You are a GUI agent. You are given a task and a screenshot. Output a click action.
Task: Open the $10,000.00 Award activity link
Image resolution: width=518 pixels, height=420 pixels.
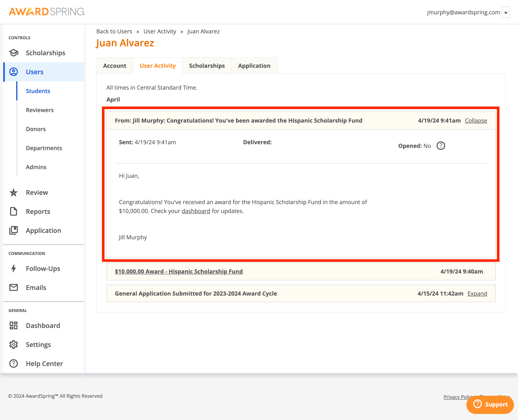tap(178, 272)
